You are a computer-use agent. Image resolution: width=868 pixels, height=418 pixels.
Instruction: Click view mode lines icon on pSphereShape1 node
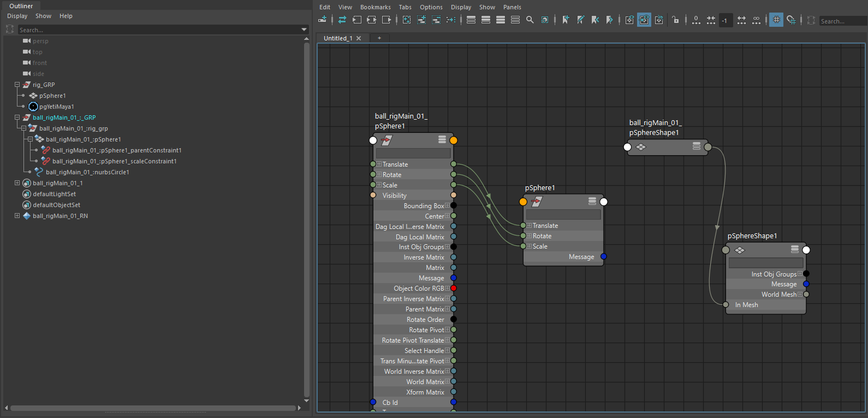click(x=795, y=249)
